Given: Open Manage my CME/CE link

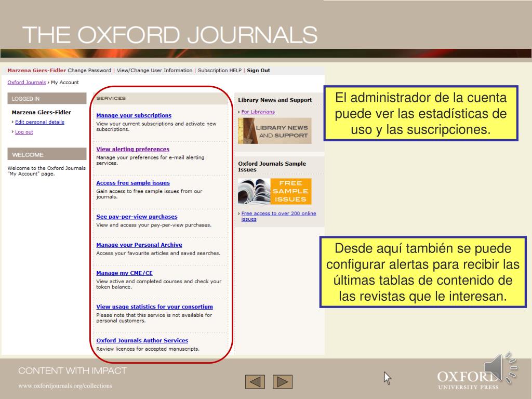Looking at the screenshot, I should click(x=124, y=273).
